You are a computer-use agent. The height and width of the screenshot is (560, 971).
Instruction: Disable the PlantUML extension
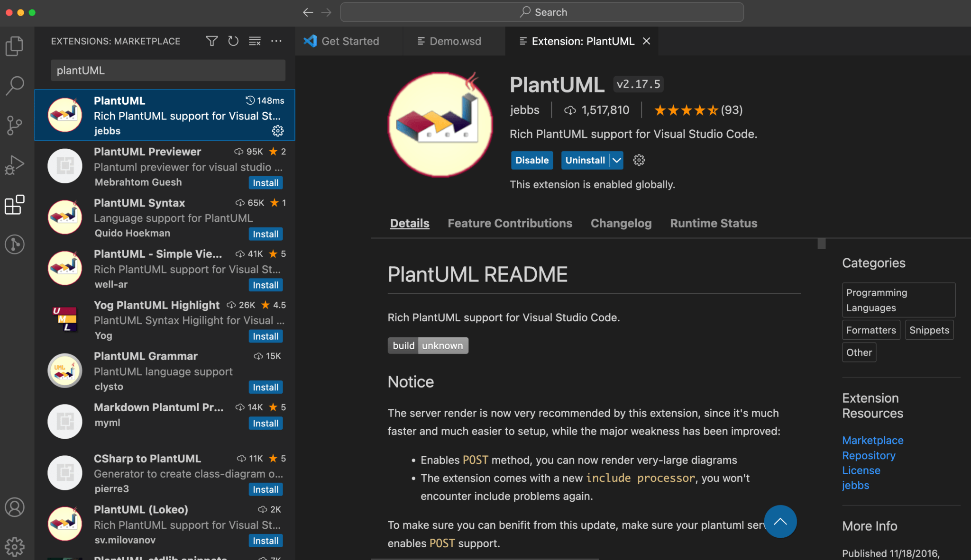pyautogui.click(x=531, y=160)
